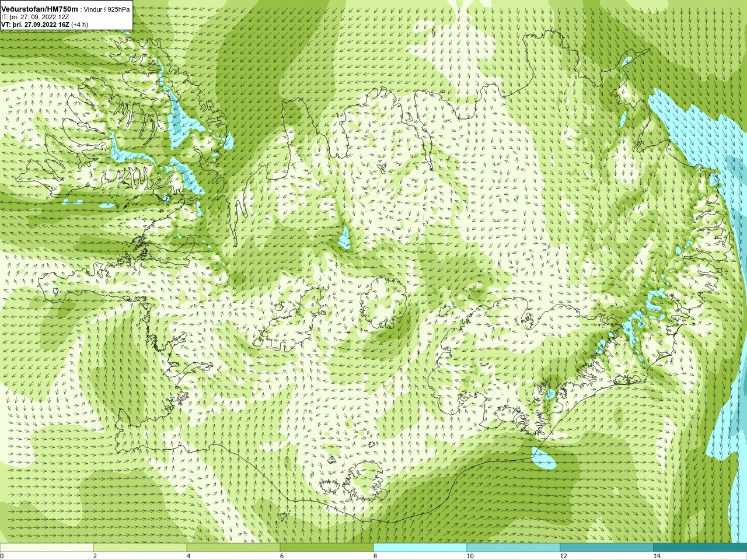
Task: Click the 10–12 turquoise legend swatch
Action: pos(514,548)
